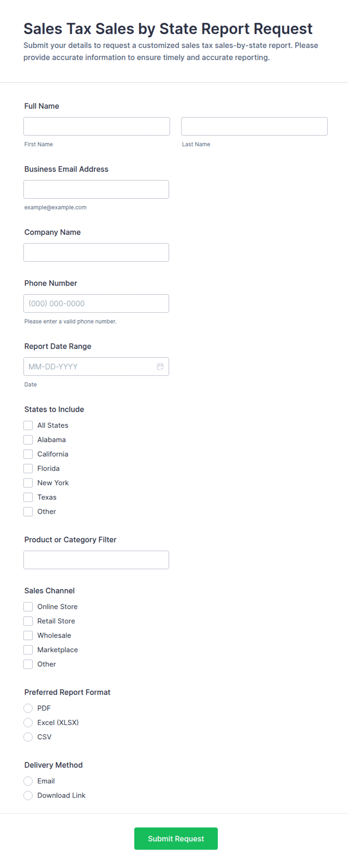Select the Excel (XLSX) format option
348x868 pixels.
click(28, 723)
